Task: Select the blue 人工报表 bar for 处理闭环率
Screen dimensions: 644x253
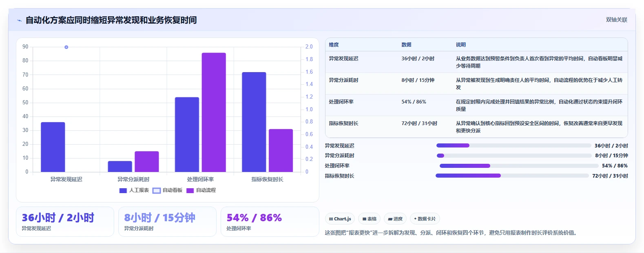Action: [187, 134]
